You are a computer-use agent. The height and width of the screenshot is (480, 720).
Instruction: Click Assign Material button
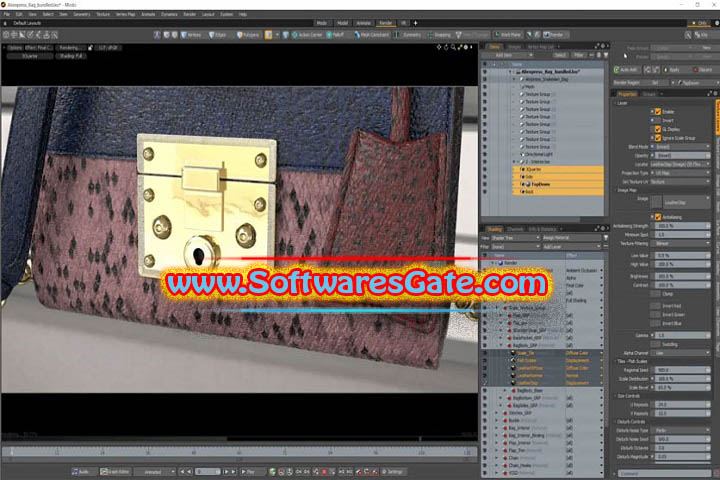tap(572, 238)
